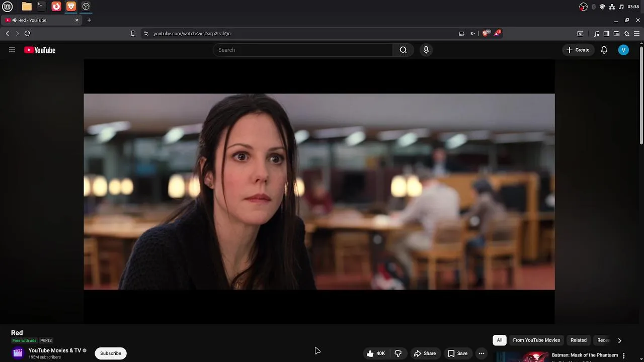Close the Red - YouTube tab
644x362 pixels.
click(77, 20)
